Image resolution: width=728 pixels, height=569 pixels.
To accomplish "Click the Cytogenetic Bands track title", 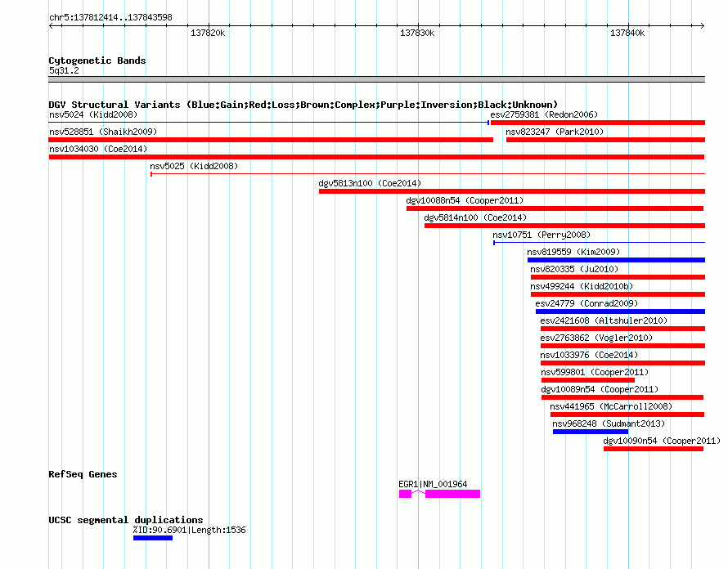I will pyautogui.click(x=97, y=60).
